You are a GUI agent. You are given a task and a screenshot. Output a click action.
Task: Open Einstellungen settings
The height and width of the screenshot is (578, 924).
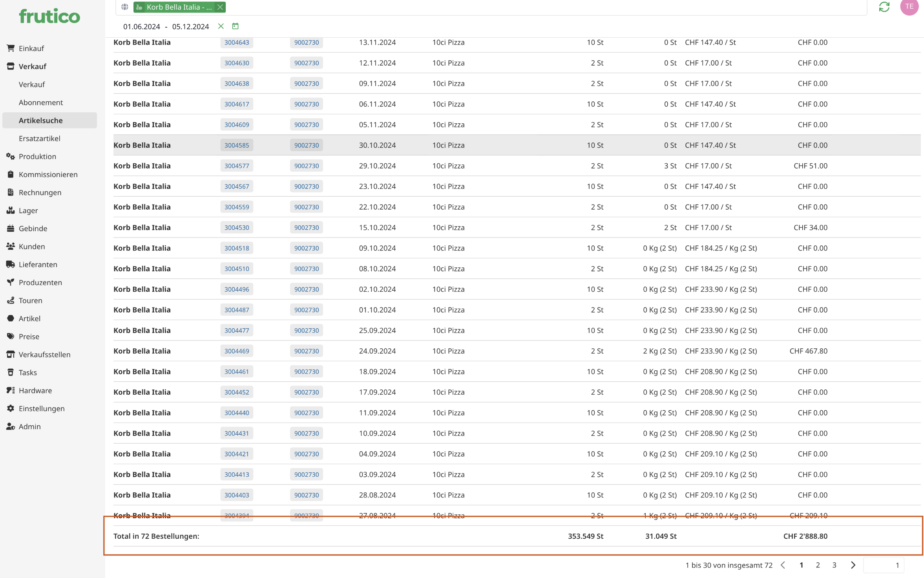click(x=42, y=408)
